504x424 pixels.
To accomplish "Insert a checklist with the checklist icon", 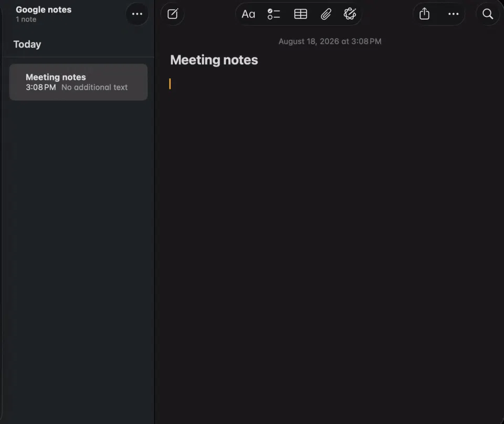I will pyautogui.click(x=274, y=14).
